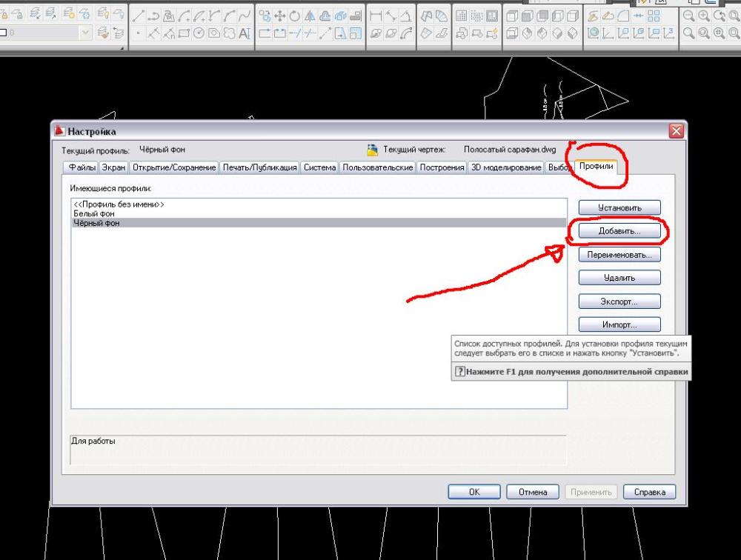Open help via the Справка button
Image resolution: width=741 pixels, height=560 pixels.
[x=649, y=492]
